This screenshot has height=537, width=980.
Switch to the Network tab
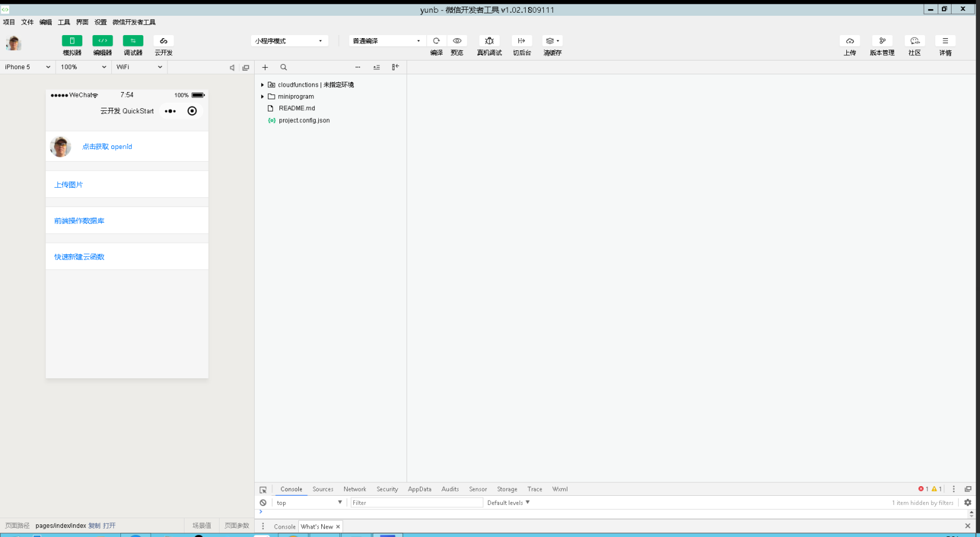tap(354, 489)
